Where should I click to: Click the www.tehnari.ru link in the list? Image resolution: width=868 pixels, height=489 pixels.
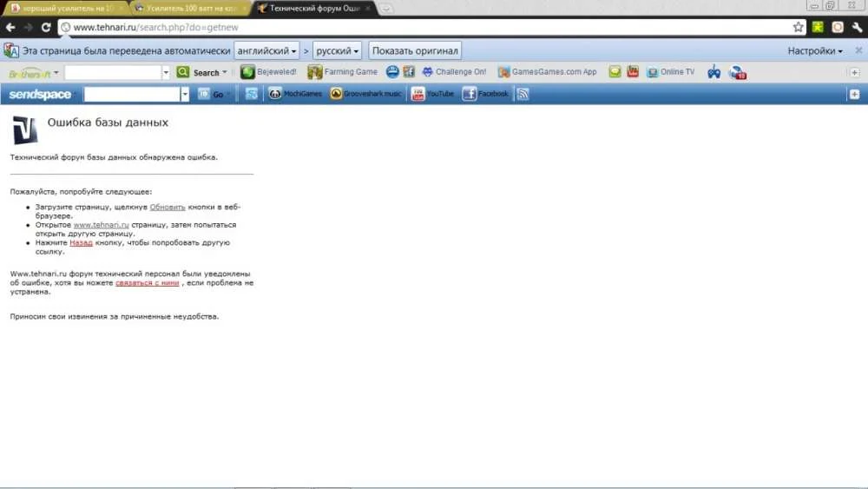click(x=102, y=225)
